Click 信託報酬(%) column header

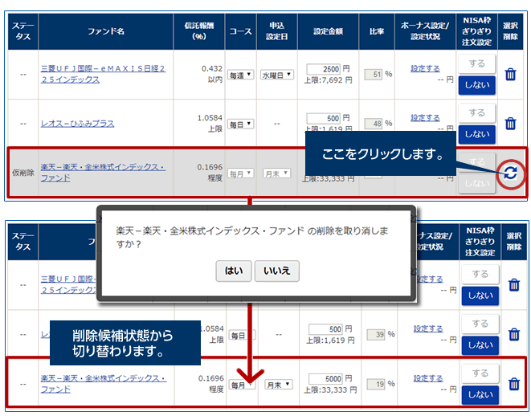click(x=199, y=31)
